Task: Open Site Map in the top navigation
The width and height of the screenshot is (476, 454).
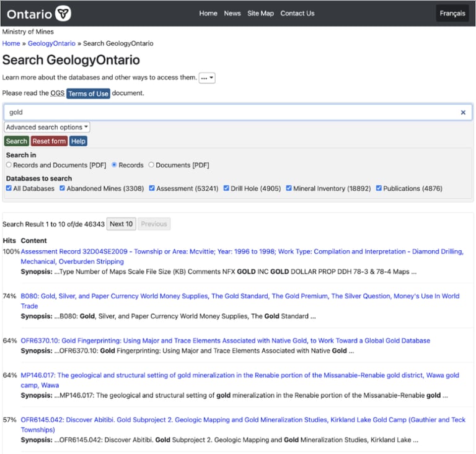Action: 260,14
